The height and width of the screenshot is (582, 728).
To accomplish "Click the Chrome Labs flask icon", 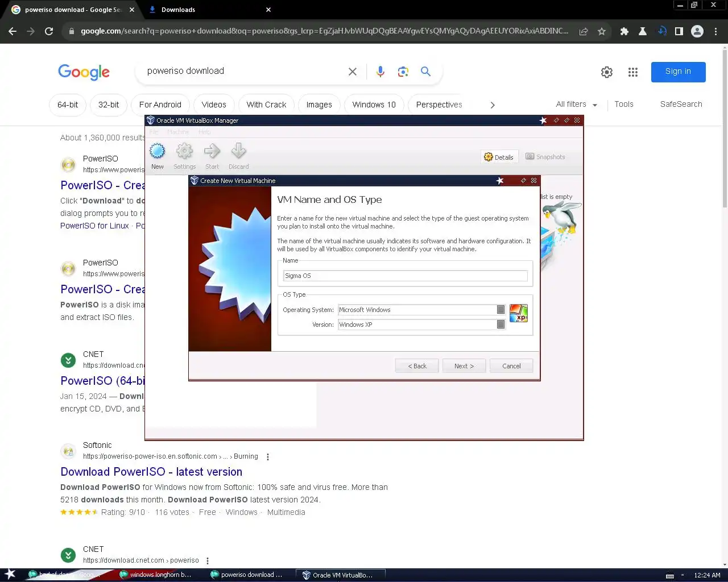I will [x=643, y=31].
